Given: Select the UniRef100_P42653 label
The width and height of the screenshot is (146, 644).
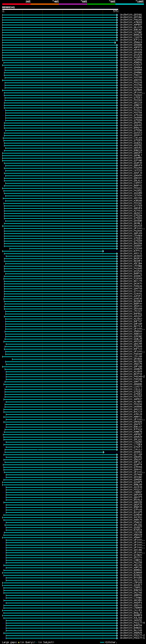Looking at the screenshot, I should (x=131, y=58).
